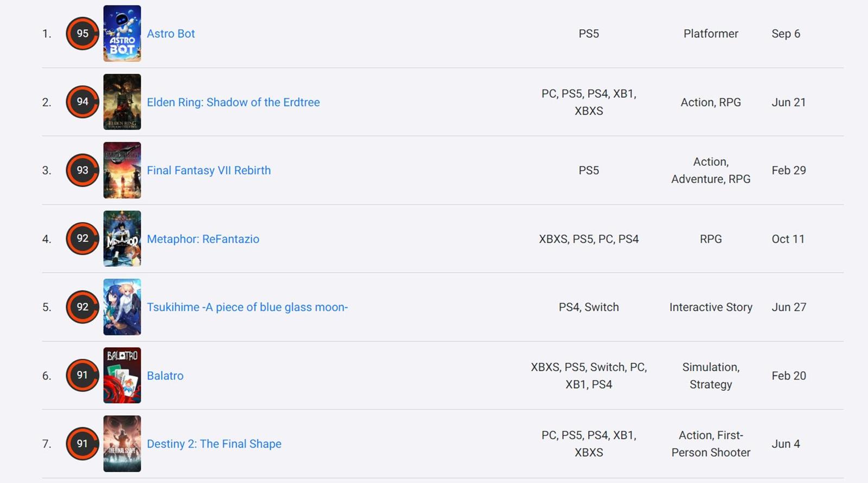Go to Destiny 2: The Final Shape link
868x483 pixels.
(x=214, y=444)
